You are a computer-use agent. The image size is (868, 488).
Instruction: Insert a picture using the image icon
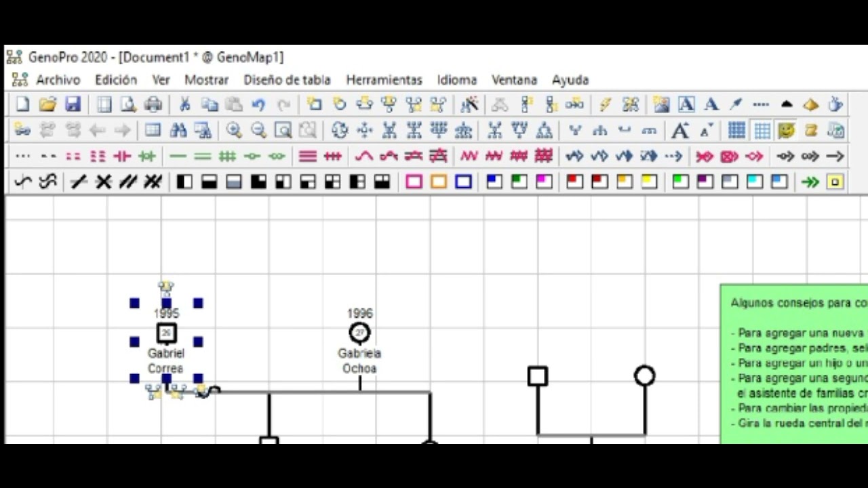coord(661,104)
